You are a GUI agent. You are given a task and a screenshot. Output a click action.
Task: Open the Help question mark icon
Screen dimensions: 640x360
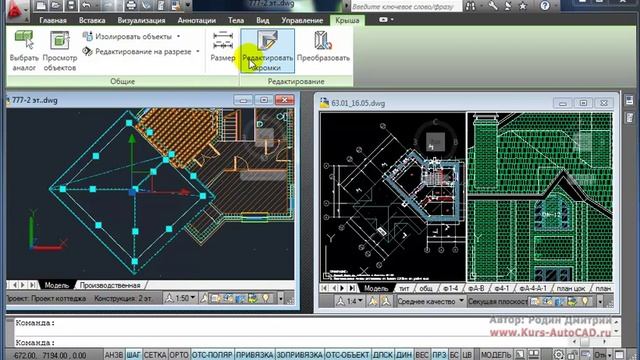(544, 6)
